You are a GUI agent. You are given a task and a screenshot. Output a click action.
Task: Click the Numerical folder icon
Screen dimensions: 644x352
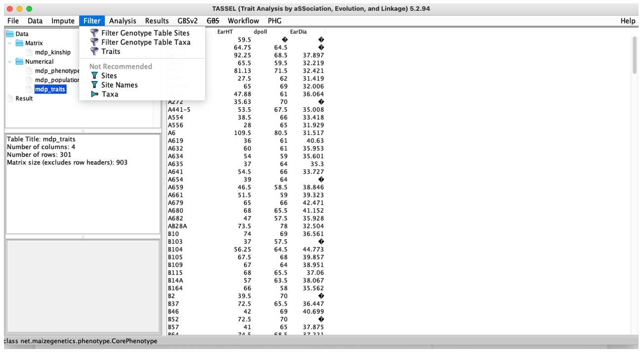tap(19, 62)
